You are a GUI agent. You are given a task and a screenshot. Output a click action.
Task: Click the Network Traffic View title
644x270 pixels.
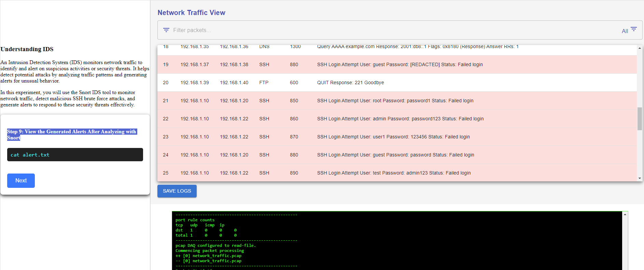coord(191,13)
